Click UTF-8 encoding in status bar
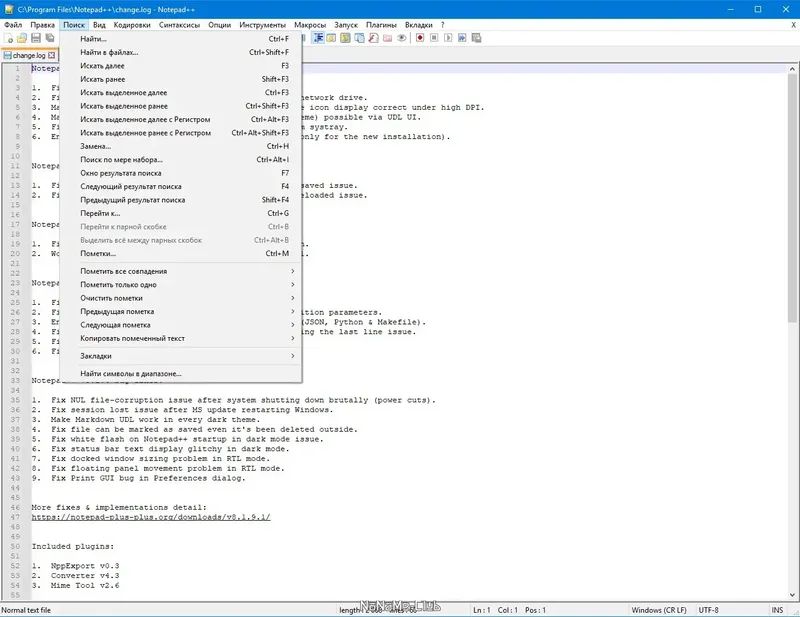This screenshot has width=800, height=617. coord(709,610)
